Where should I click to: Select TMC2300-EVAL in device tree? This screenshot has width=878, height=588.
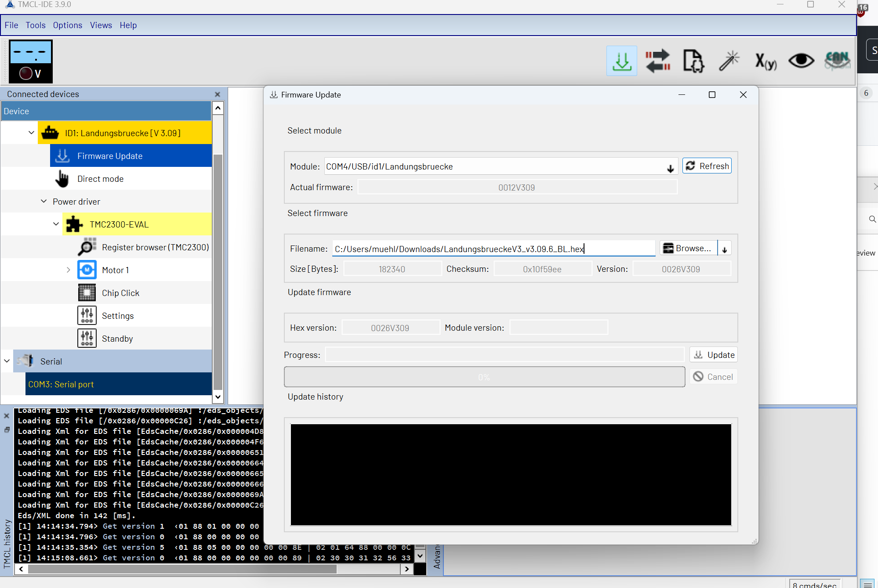pyautogui.click(x=137, y=224)
